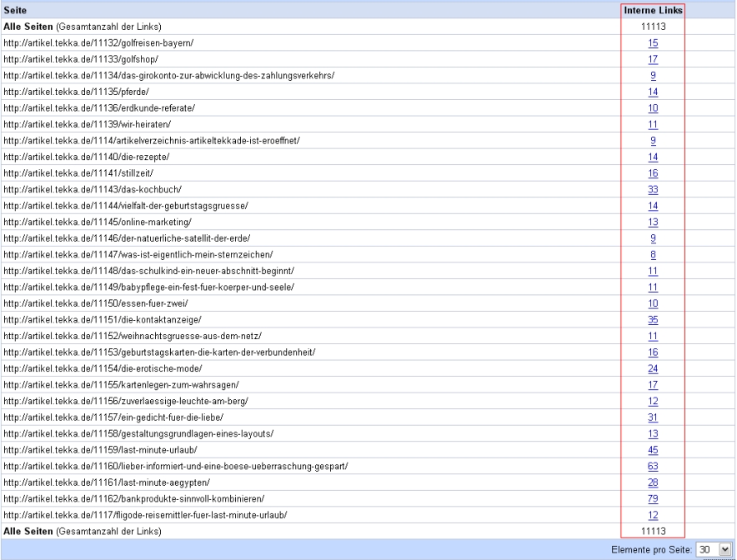Click the bankprodukte-sinnvoll-kombinieren URL text
Screen dimensions: 737x560
(134, 499)
